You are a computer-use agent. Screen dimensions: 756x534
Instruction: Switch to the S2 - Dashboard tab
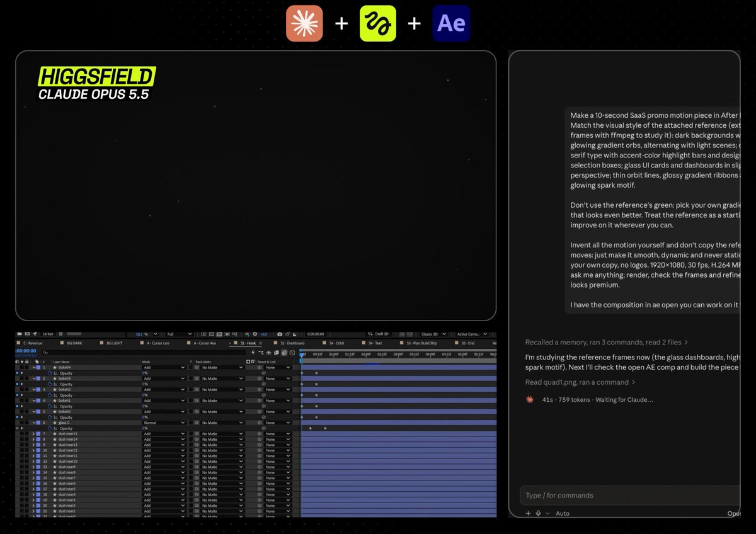(x=292, y=343)
